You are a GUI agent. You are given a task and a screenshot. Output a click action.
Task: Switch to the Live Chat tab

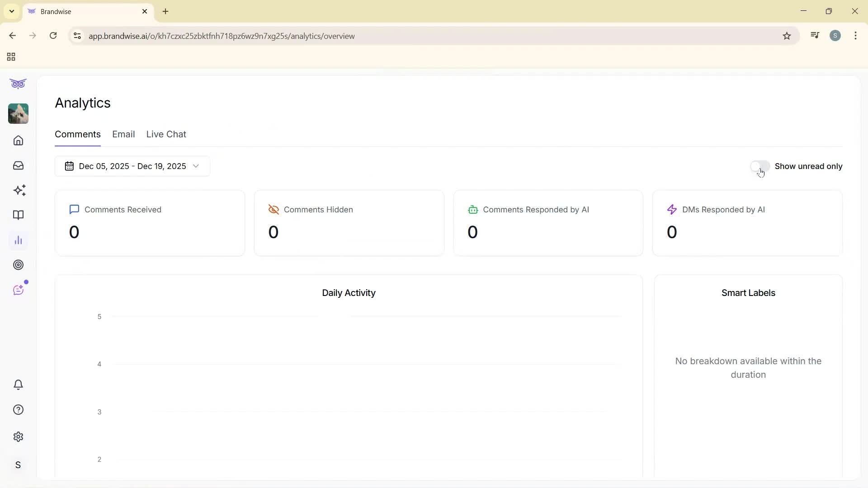[x=166, y=134]
